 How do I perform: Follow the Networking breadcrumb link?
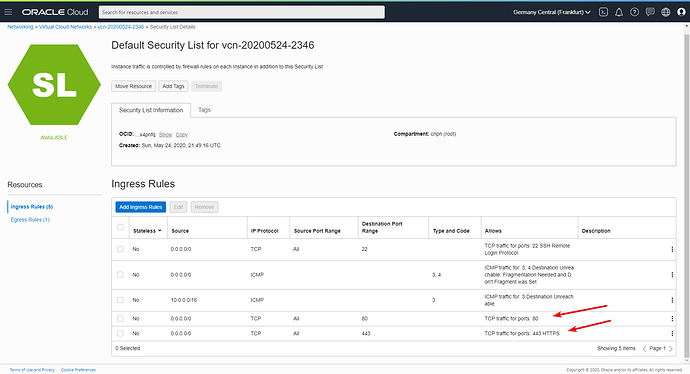[x=20, y=27]
